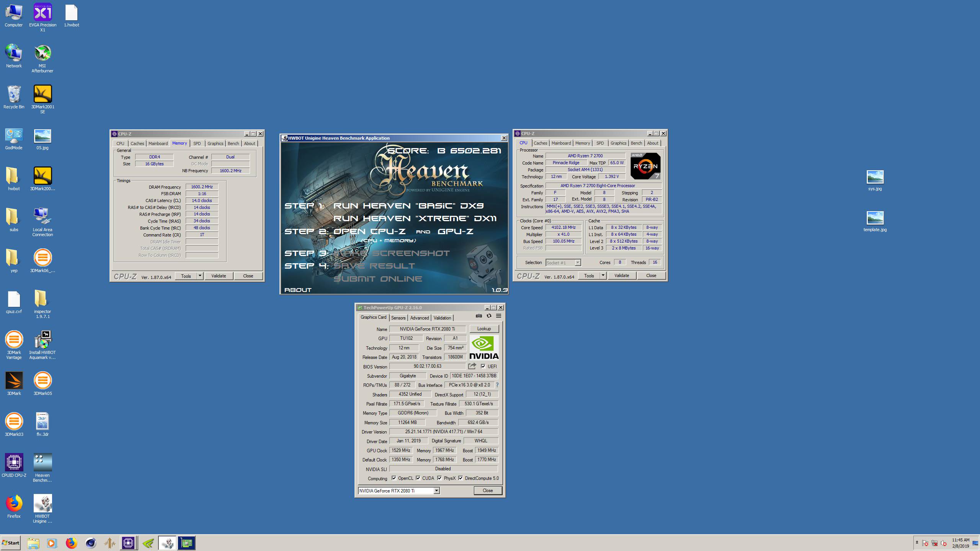The image size is (980, 551).
Task: Open the Recycle Bin icon
Action: pyautogui.click(x=14, y=97)
